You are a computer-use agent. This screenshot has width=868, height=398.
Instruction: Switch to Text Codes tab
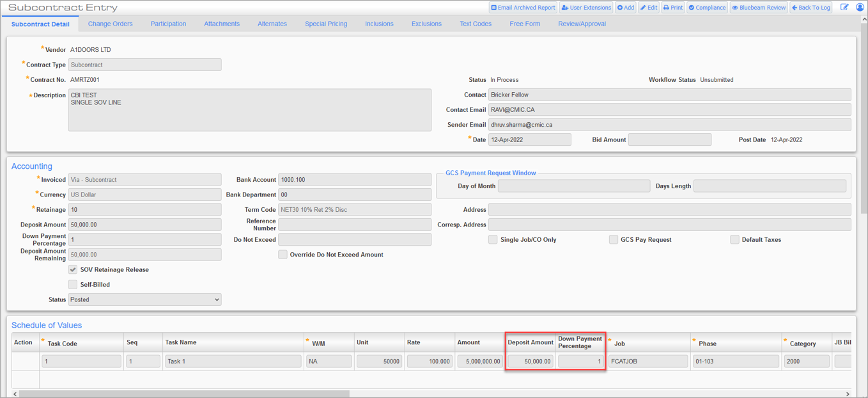pos(476,24)
